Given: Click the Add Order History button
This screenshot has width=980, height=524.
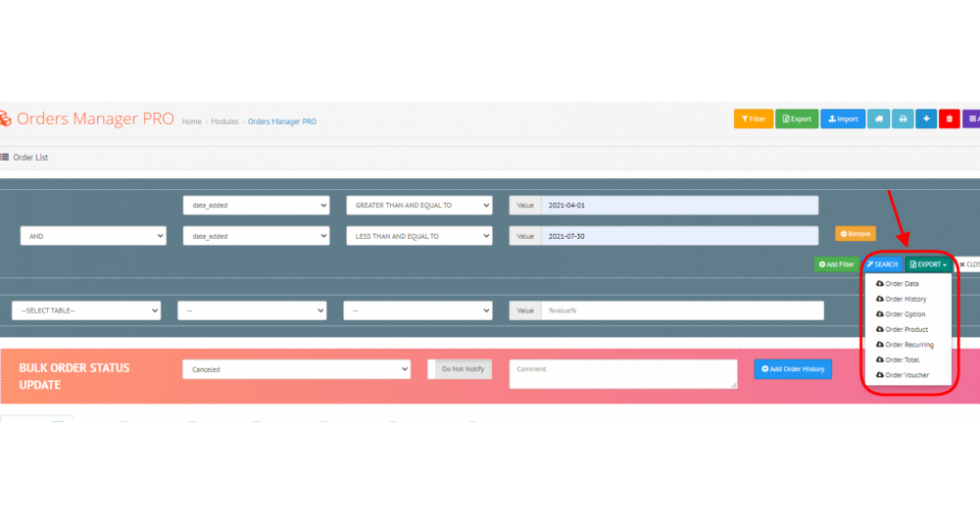Looking at the screenshot, I should coord(793,369).
